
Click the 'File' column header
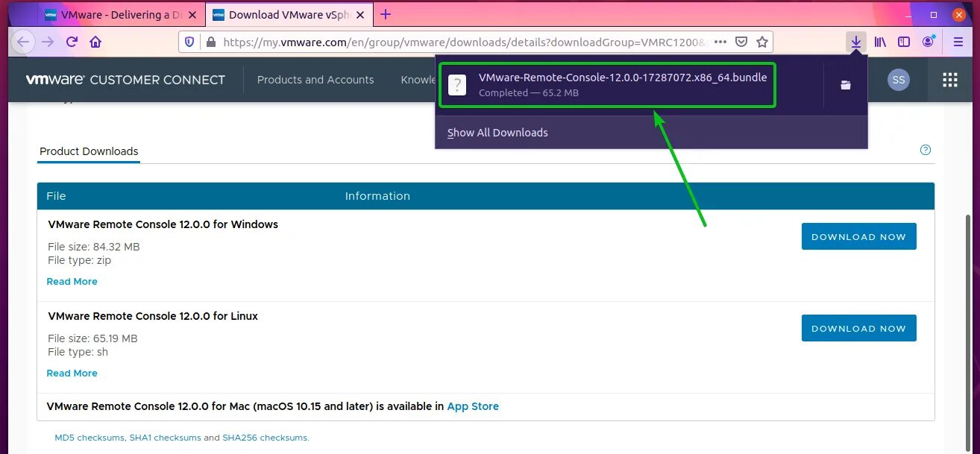click(56, 196)
